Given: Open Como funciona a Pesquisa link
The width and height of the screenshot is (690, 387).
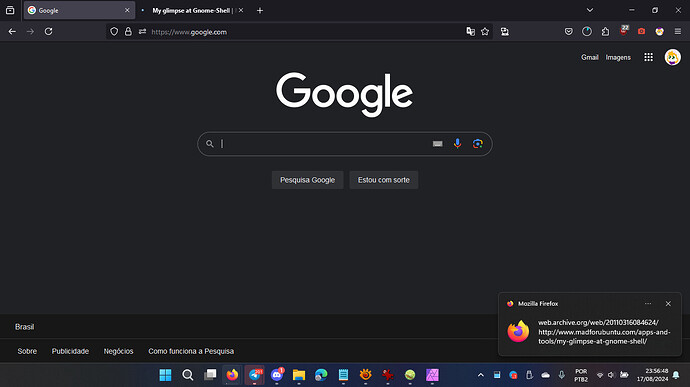Looking at the screenshot, I should [191, 351].
